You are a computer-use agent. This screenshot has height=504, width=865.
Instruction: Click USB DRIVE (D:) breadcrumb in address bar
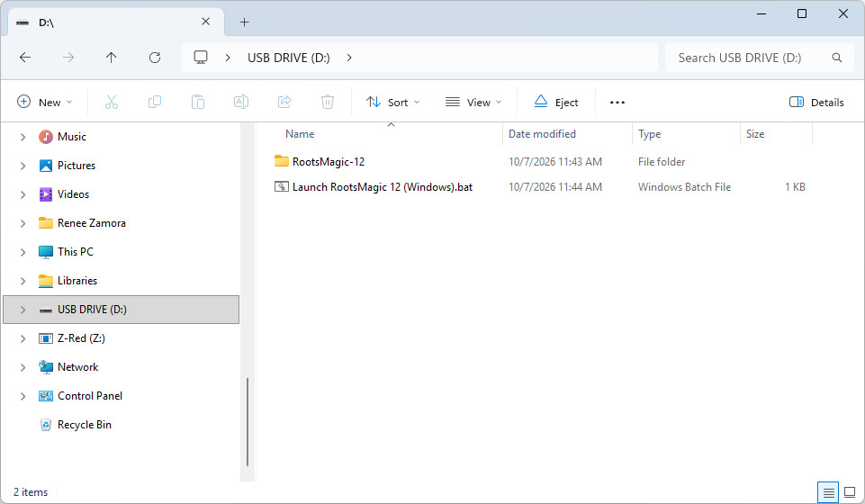click(289, 58)
